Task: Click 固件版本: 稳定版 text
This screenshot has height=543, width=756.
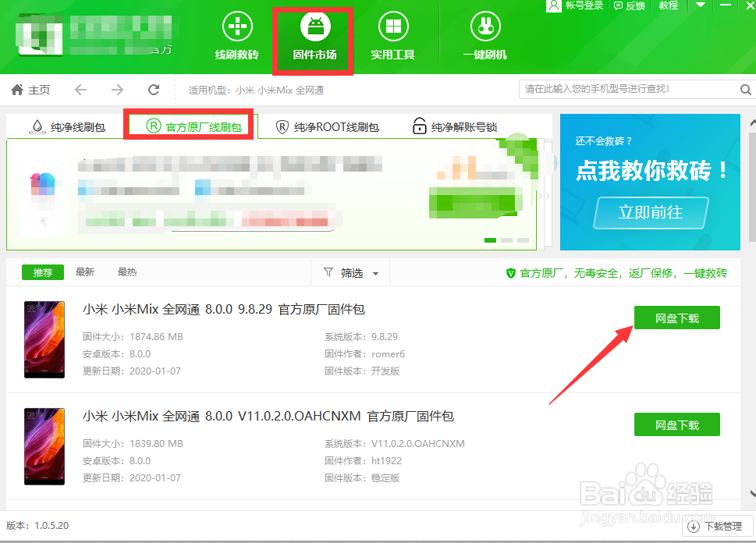Action: coord(362,478)
